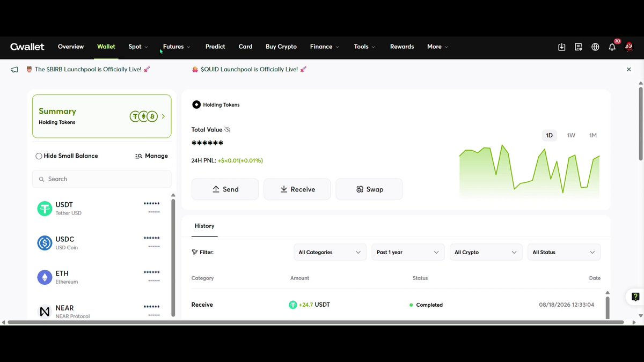The image size is (644, 362).
Task: Open the orders list icon in header
Action: tap(579, 47)
